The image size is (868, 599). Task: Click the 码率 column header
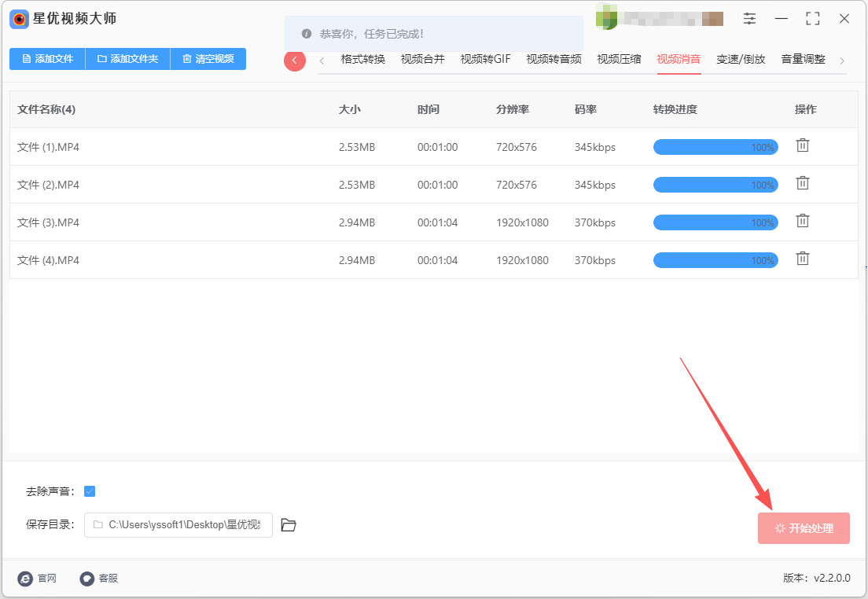click(586, 109)
